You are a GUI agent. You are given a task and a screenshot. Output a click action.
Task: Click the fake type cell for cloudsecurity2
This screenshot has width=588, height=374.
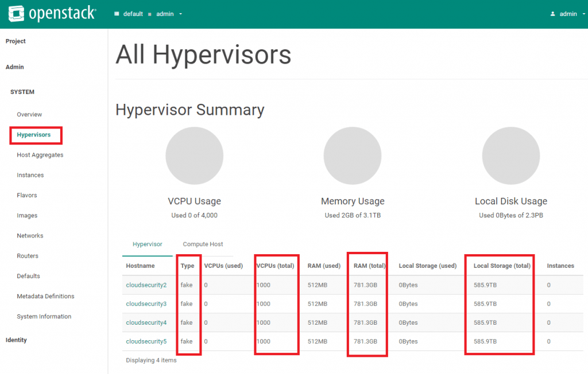coord(187,285)
